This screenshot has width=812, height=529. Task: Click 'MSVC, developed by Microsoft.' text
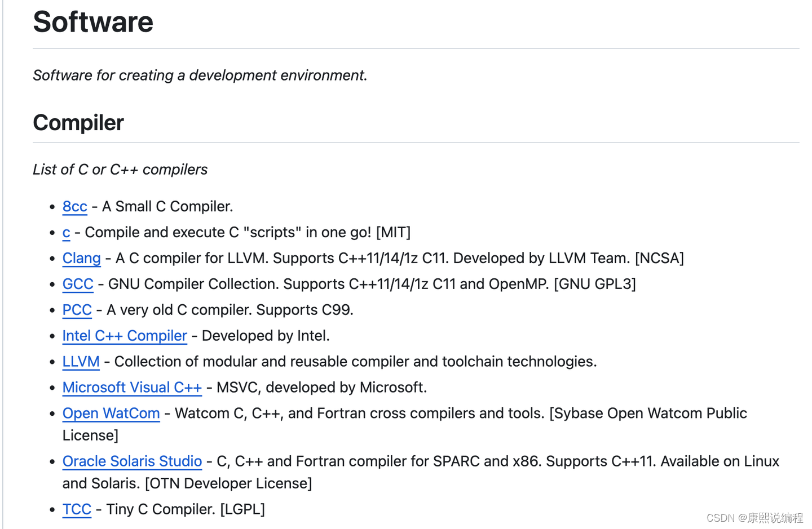click(x=322, y=388)
